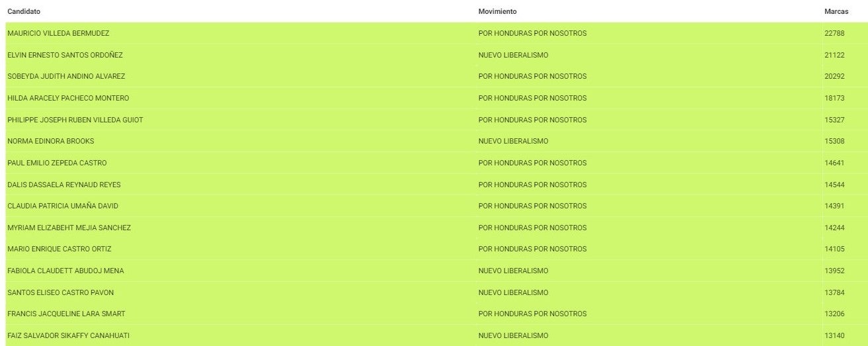The width and height of the screenshot is (868, 346).
Task: Select FABIOLA CLAUDETT ABUDOJ MENA candidate
Action: coord(65,271)
